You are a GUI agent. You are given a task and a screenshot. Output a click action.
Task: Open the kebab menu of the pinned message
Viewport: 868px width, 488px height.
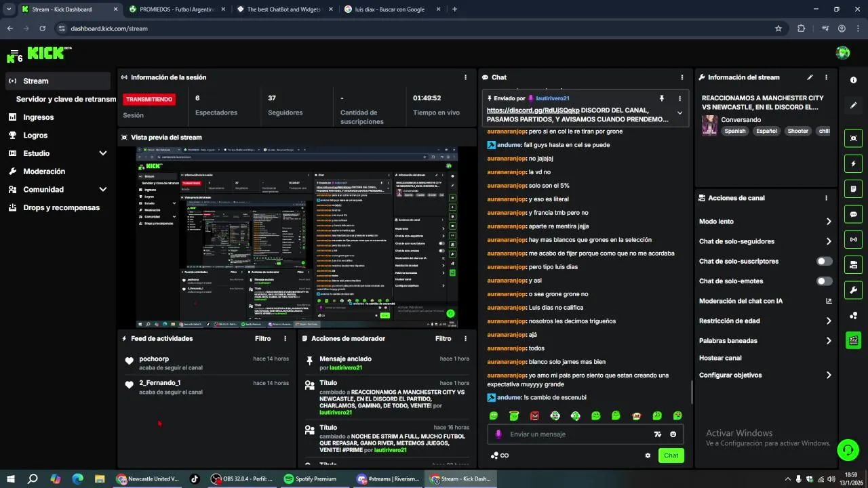pos(679,98)
